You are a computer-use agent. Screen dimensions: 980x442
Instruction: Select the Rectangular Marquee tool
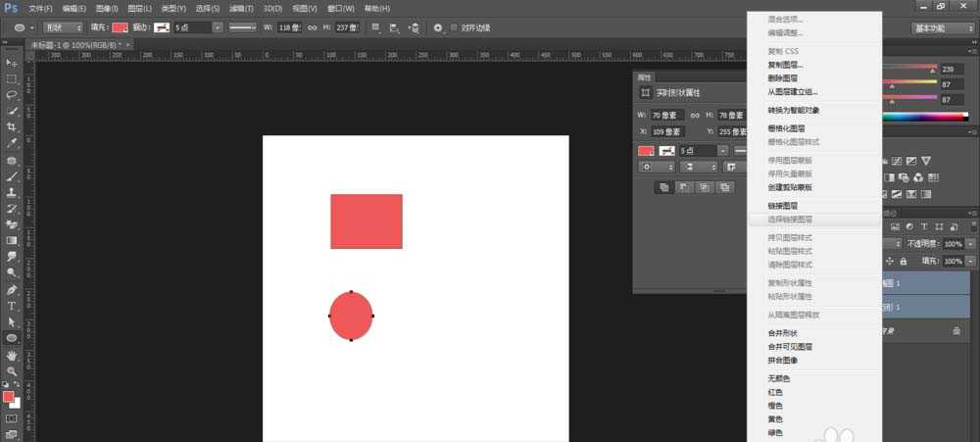[12, 78]
